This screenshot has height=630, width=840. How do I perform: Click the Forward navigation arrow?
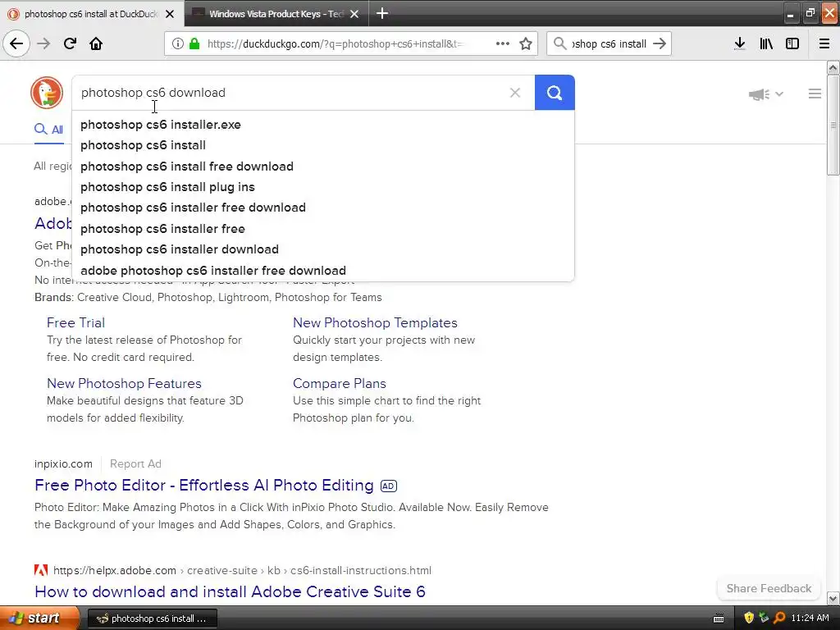[43, 43]
